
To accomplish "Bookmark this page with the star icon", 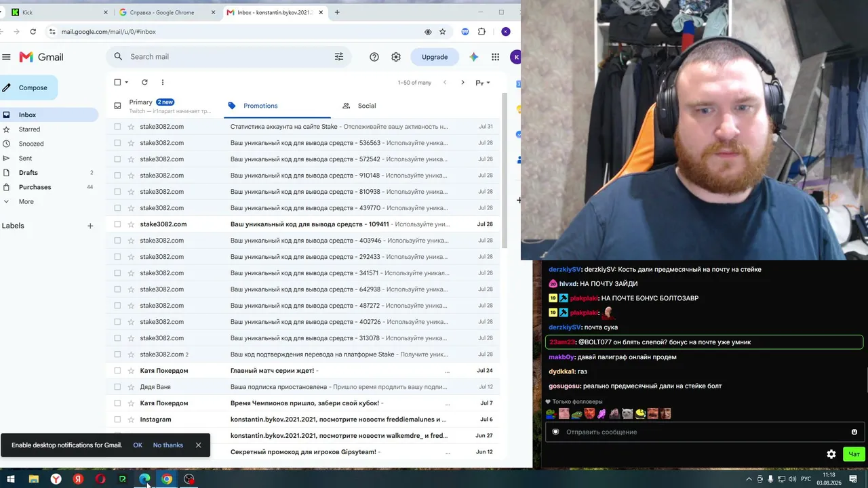I will tap(443, 32).
